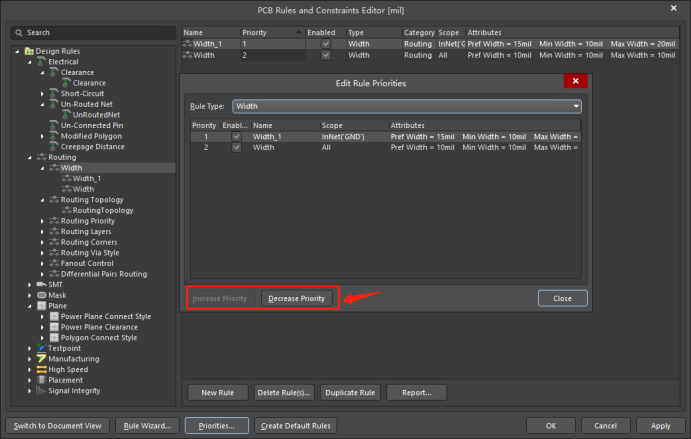The width and height of the screenshot is (691, 439).
Task: Click the Placement category icon
Action: [41, 380]
